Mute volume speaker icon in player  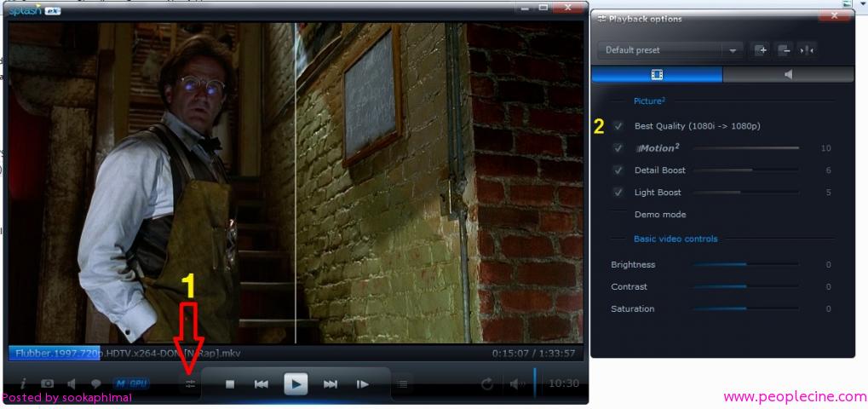[517, 383]
